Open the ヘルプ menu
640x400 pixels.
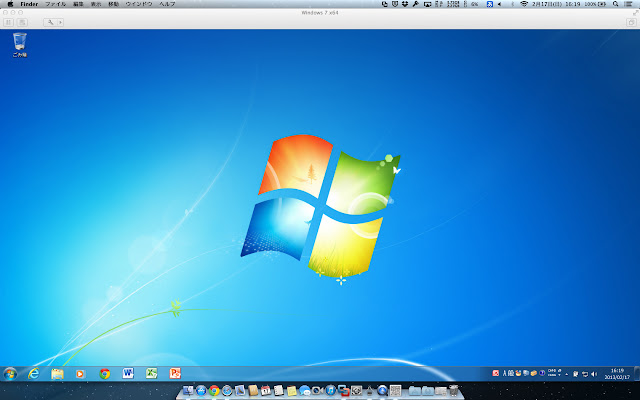click(167, 4)
